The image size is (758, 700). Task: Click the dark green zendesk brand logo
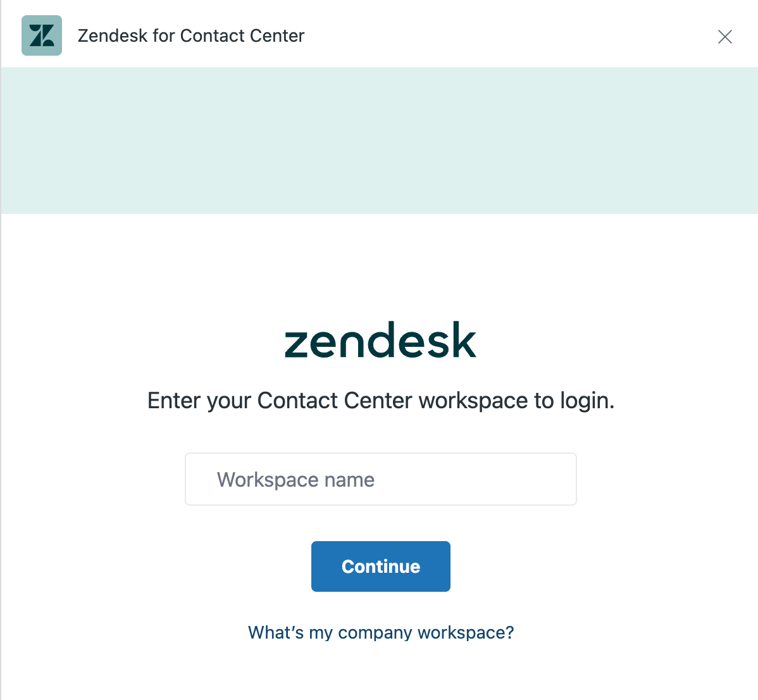(380, 340)
